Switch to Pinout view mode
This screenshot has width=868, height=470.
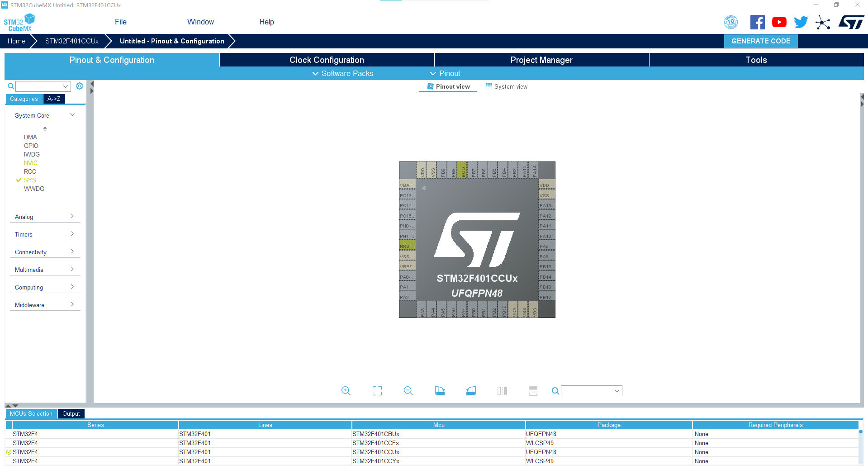coord(448,86)
